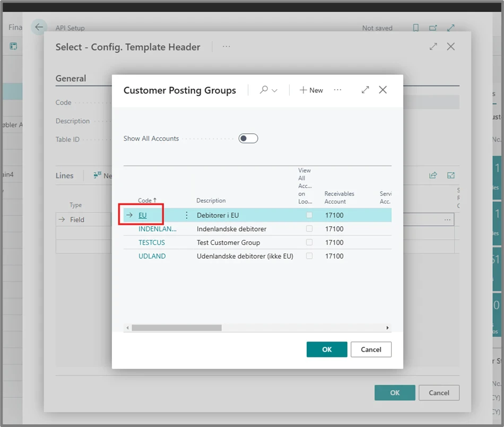This screenshot has width=504, height=427.
Task: Click the horizontal scrollbar left arrow
Action: (128, 328)
